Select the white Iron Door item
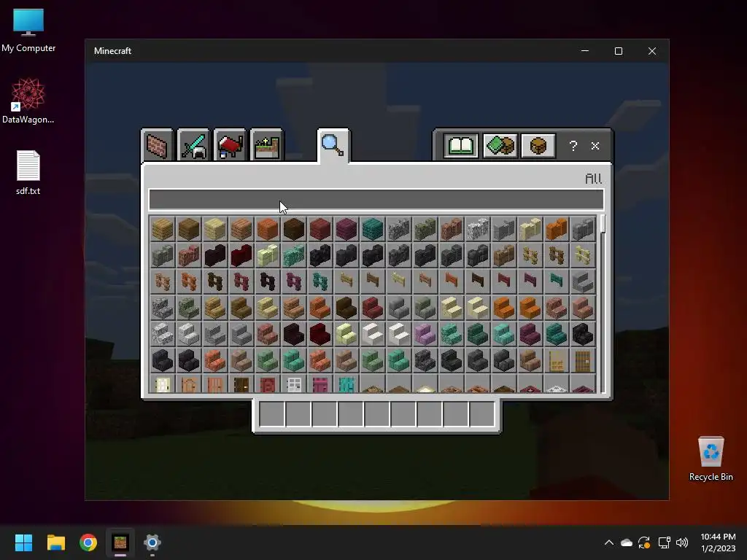The height and width of the screenshot is (560, 747). point(293,384)
